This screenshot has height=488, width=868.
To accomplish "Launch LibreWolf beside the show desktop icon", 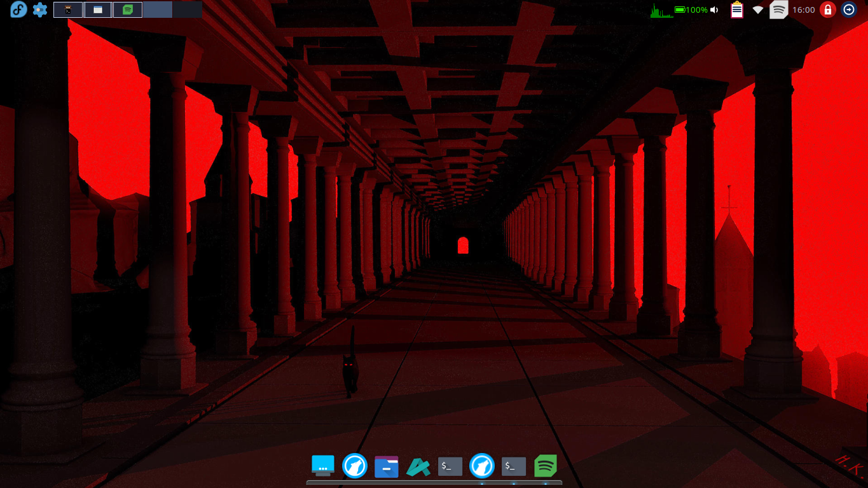I will [355, 466].
